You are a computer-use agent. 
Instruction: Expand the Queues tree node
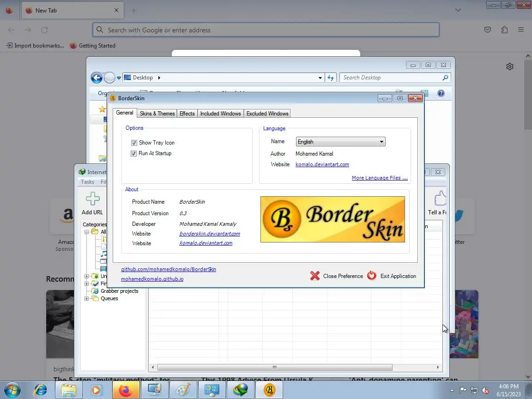coord(86,299)
